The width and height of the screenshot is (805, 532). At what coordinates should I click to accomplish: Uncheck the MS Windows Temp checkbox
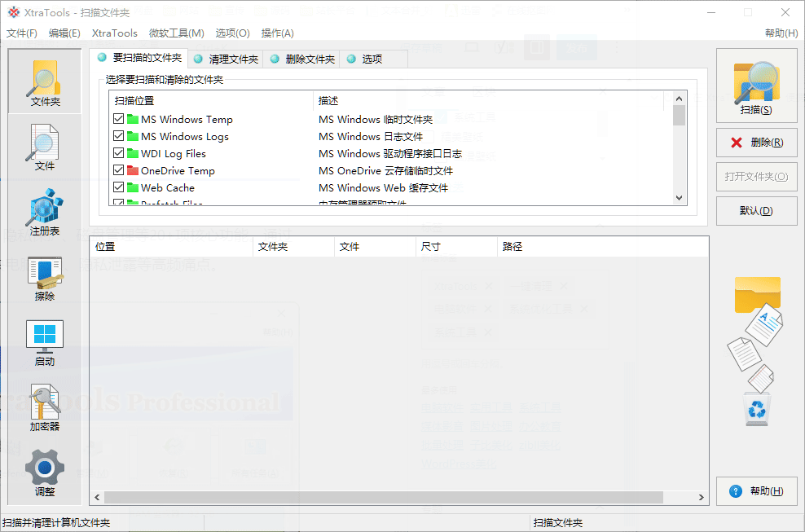pyautogui.click(x=119, y=119)
